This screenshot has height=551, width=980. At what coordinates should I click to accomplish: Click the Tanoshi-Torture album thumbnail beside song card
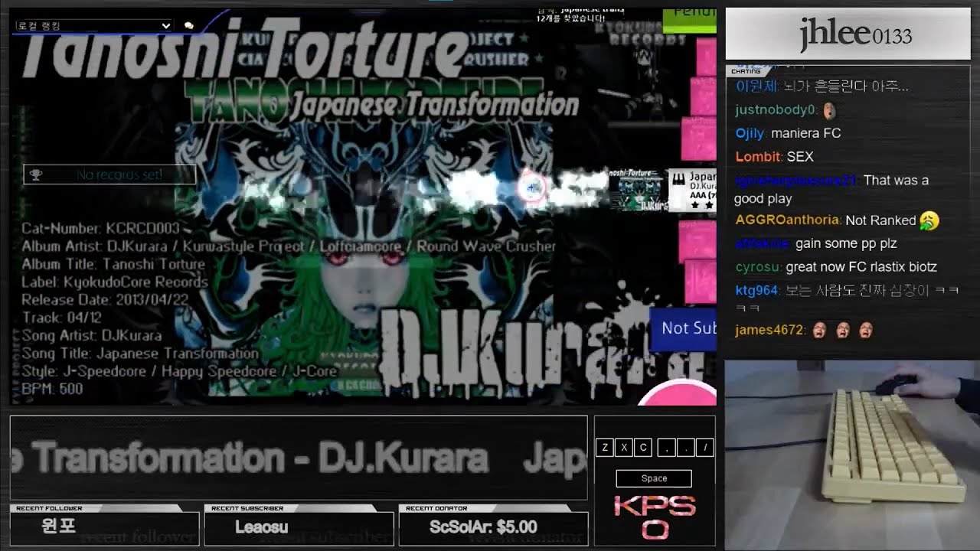coord(637,191)
